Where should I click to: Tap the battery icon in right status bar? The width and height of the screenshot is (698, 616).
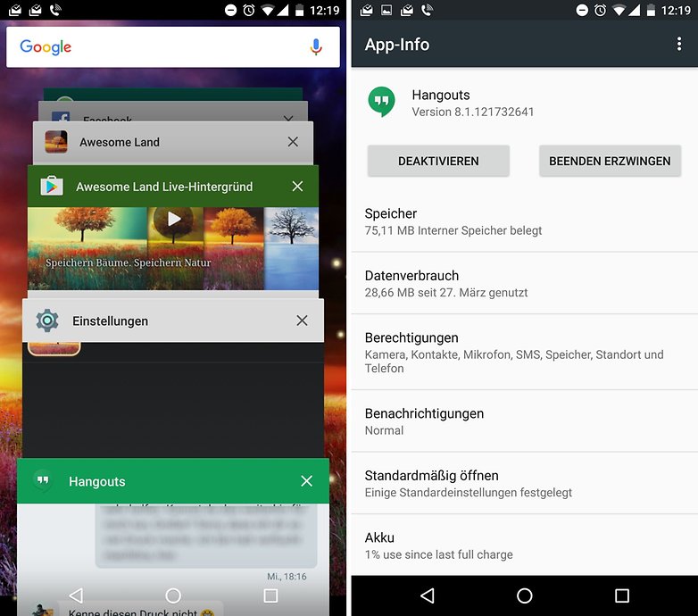pos(651,10)
